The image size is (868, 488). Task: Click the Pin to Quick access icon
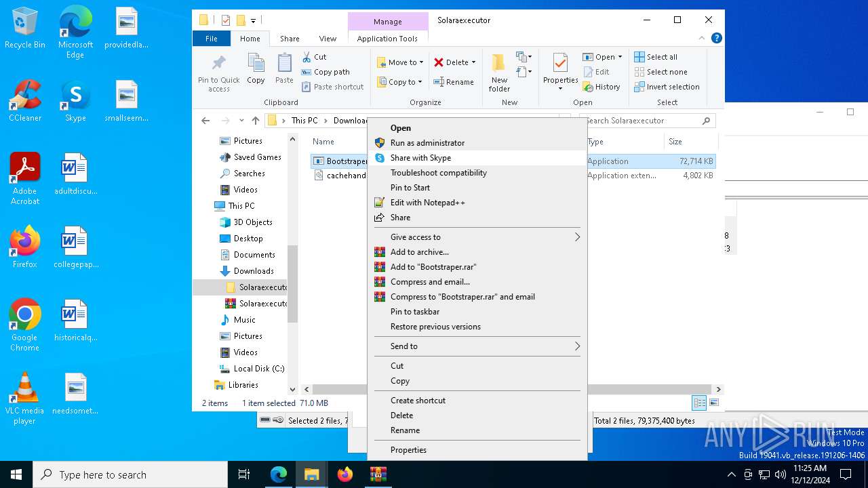pyautogui.click(x=218, y=64)
